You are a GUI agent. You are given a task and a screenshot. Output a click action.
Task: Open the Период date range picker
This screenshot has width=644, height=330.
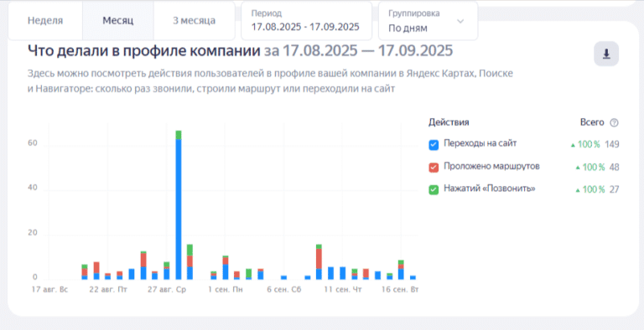pyautogui.click(x=306, y=21)
